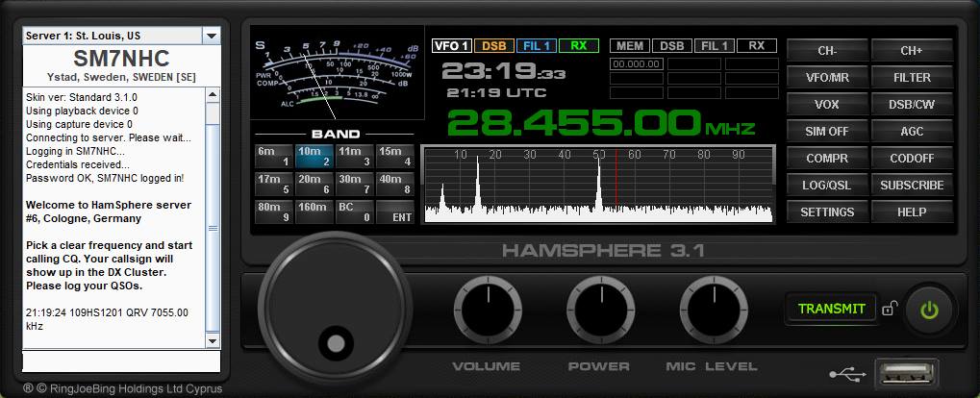Select the 10m band button

click(x=314, y=156)
